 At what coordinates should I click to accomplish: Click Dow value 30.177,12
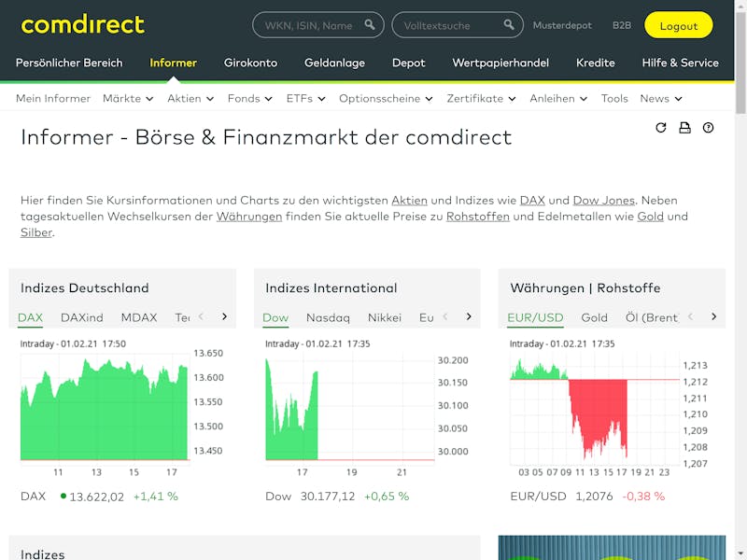pyautogui.click(x=328, y=497)
